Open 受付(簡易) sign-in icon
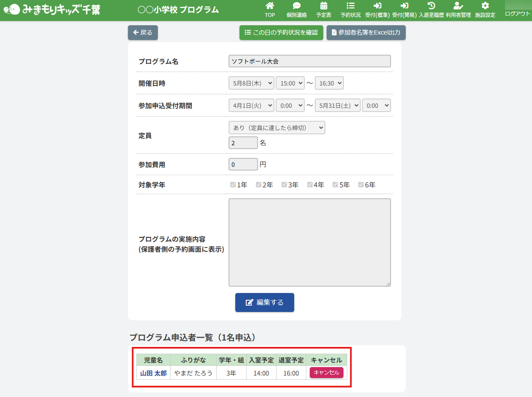This screenshot has height=397, width=532. (x=404, y=6)
